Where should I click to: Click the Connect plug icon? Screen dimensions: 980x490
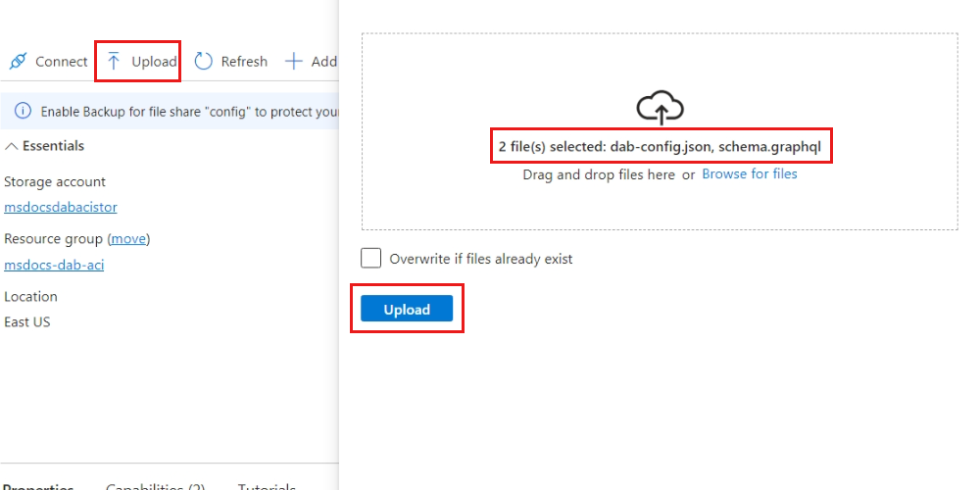click(x=19, y=61)
